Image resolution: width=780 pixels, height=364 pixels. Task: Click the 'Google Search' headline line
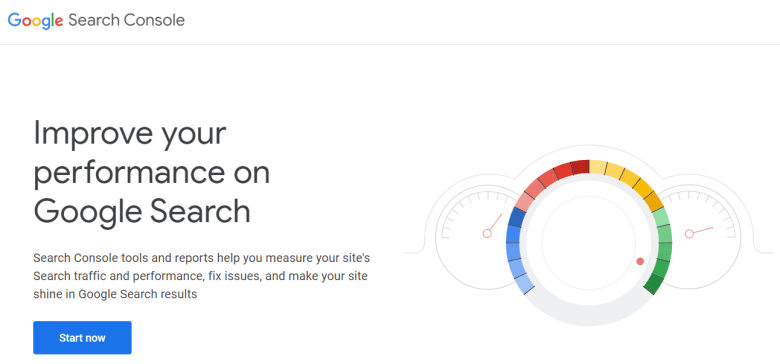click(142, 211)
